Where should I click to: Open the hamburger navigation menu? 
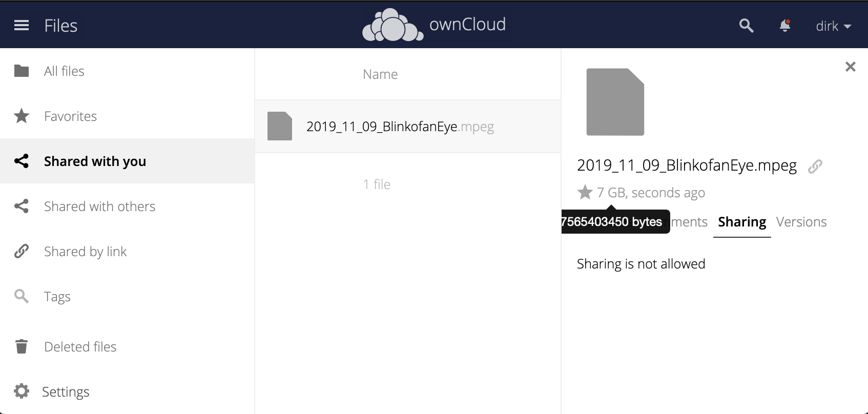click(22, 26)
